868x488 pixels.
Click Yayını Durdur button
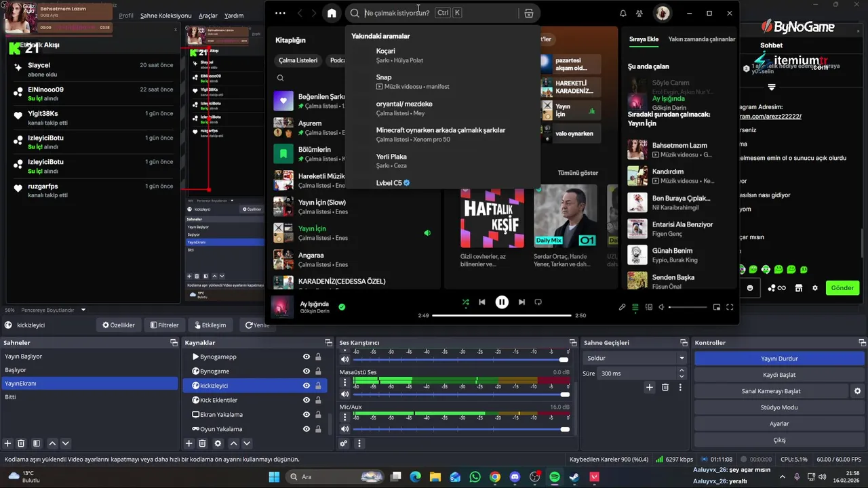point(779,359)
